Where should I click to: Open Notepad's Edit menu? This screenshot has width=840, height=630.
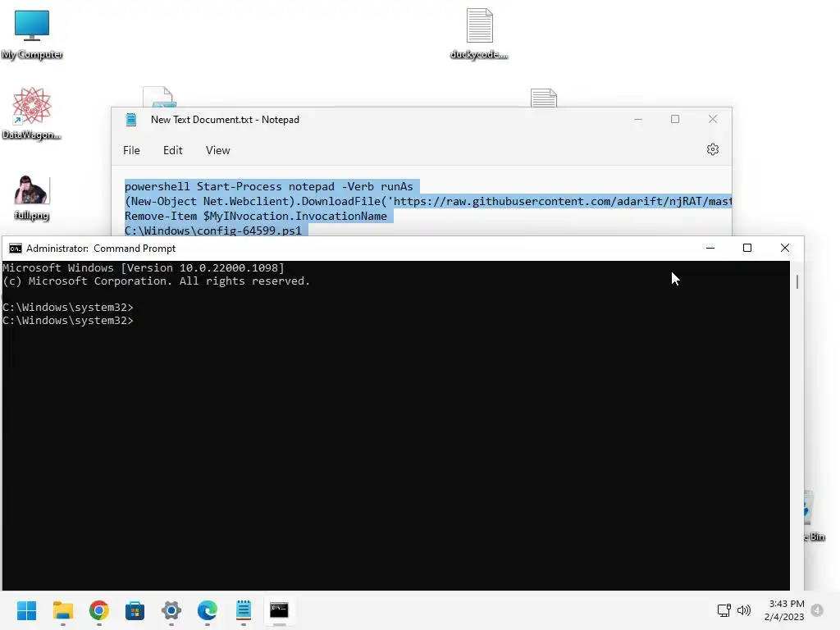[x=172, y=151]
